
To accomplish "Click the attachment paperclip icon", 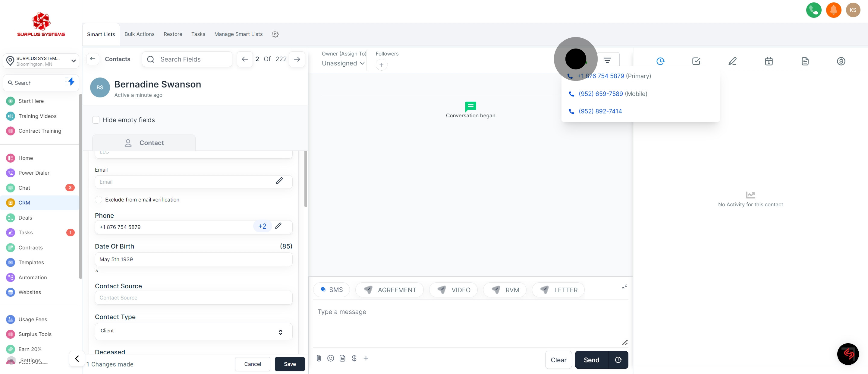I will click(319, 358).
